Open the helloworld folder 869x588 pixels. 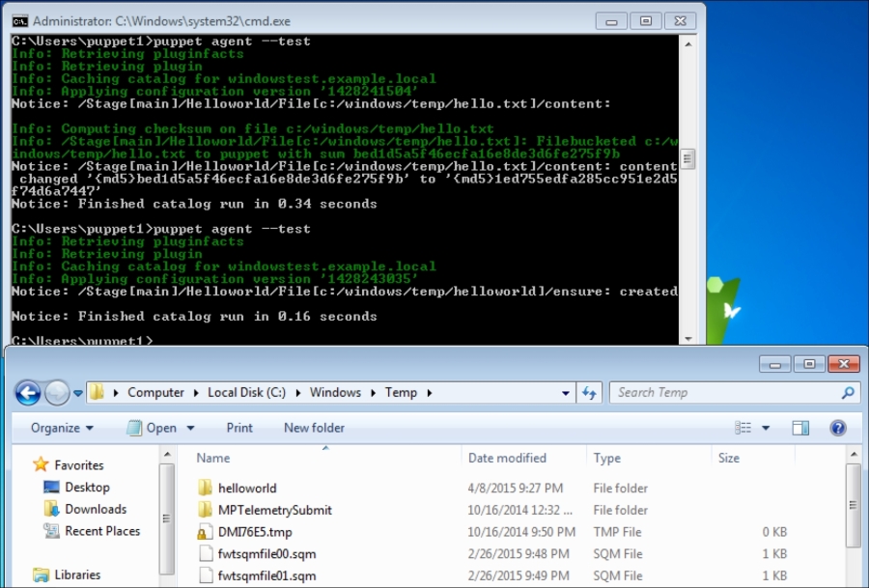pos(247,489)
